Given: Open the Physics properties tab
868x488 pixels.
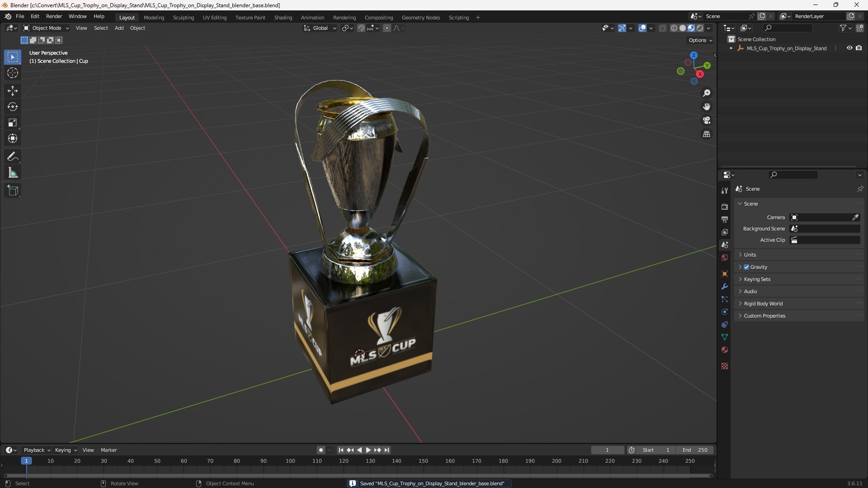Looking at the screenshot, I should coord(725,312).
